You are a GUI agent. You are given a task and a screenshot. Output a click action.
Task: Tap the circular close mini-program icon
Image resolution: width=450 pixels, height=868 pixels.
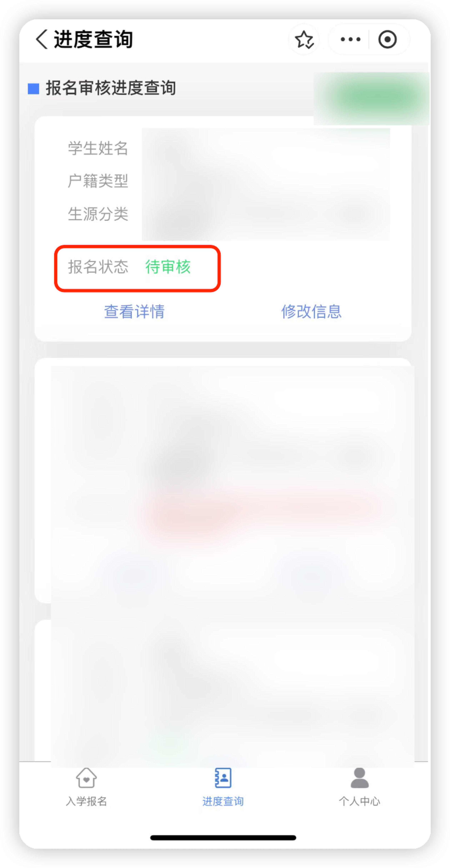point(387,39)
